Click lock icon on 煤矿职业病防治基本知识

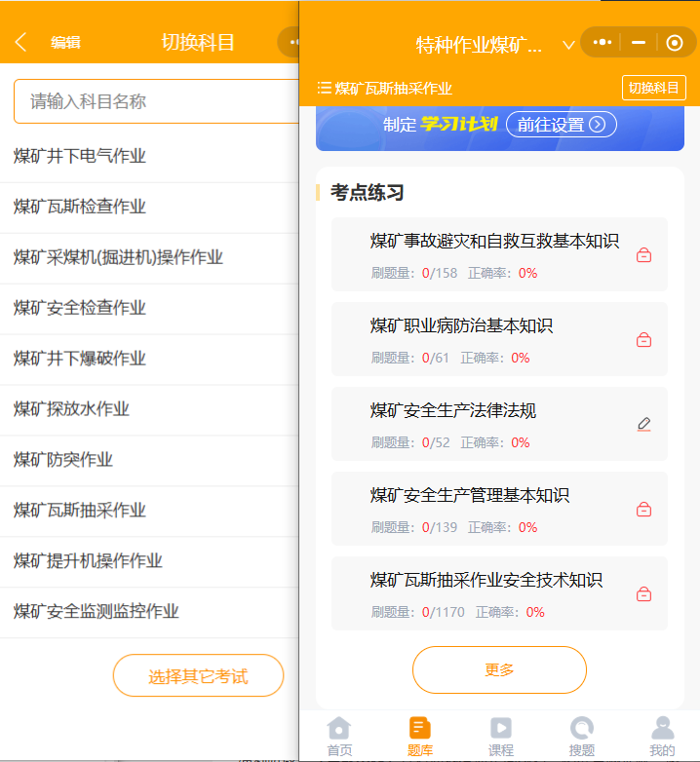(643, 339)
